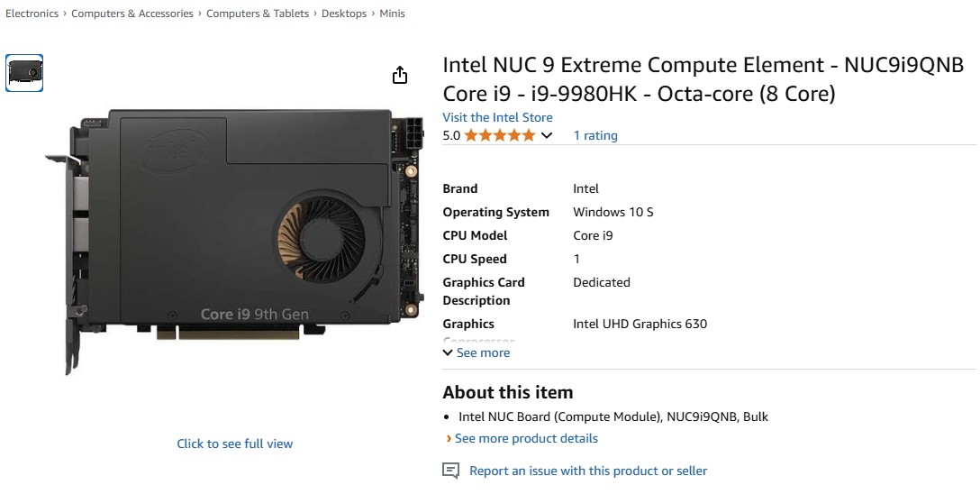
Task: Select the Desktops breadcrumb category
Action: [344, 14]
